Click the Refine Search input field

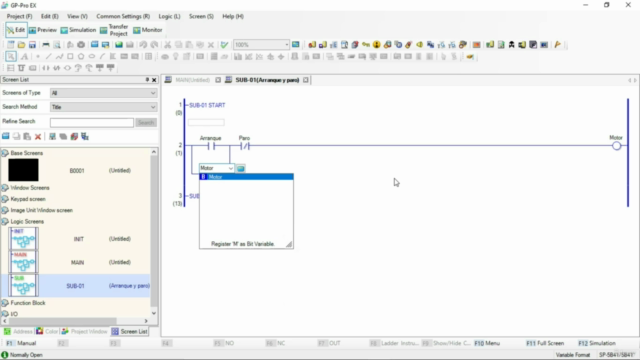pos(92,122)
